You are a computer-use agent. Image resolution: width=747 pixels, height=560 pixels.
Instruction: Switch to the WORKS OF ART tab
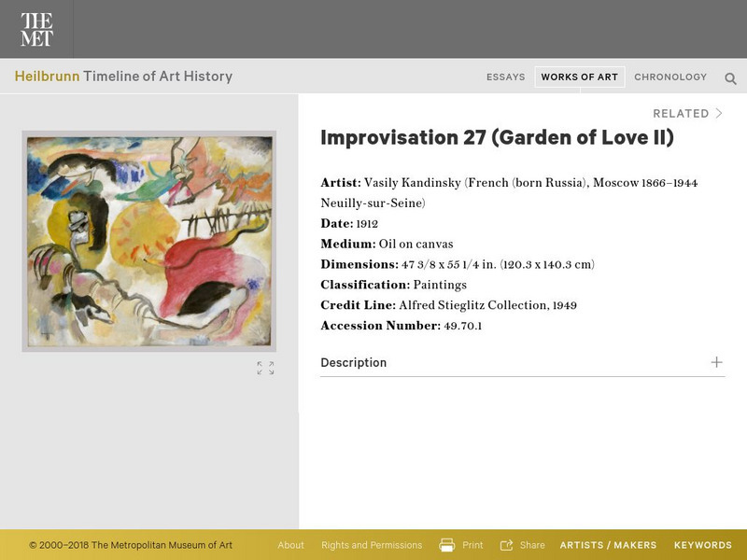coord(579,77)
